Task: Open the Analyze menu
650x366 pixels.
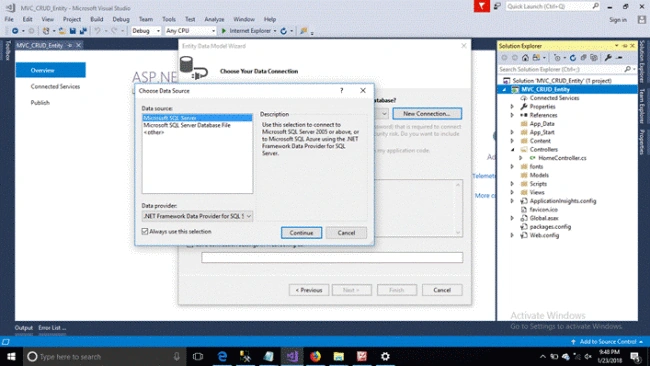Action: pyautogui.click(x=214, y=19)
